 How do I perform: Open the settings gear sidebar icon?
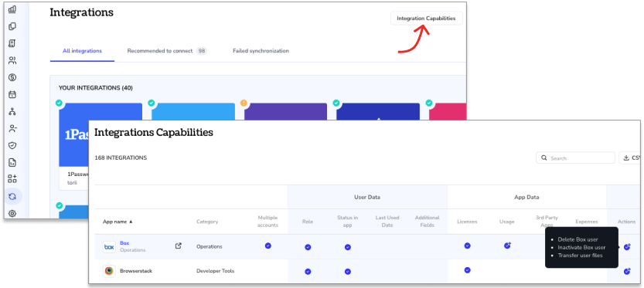12,213
